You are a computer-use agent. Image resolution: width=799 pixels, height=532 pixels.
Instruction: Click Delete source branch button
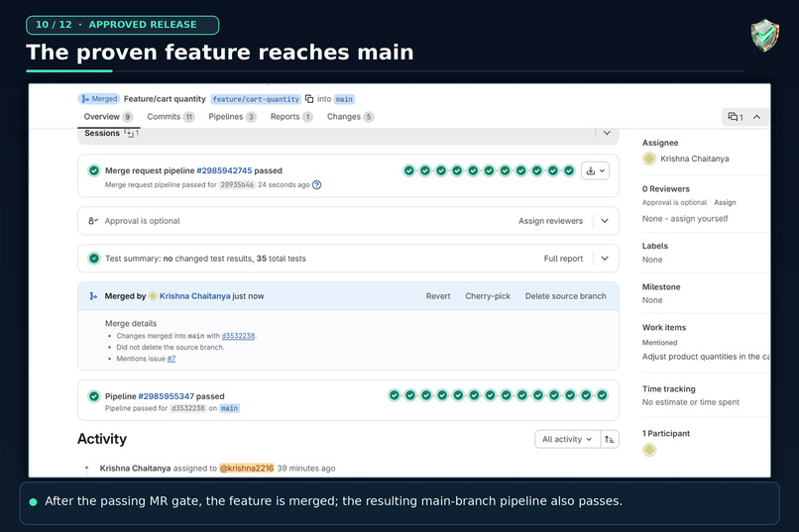pyautogui.click(x=566, y=296)
